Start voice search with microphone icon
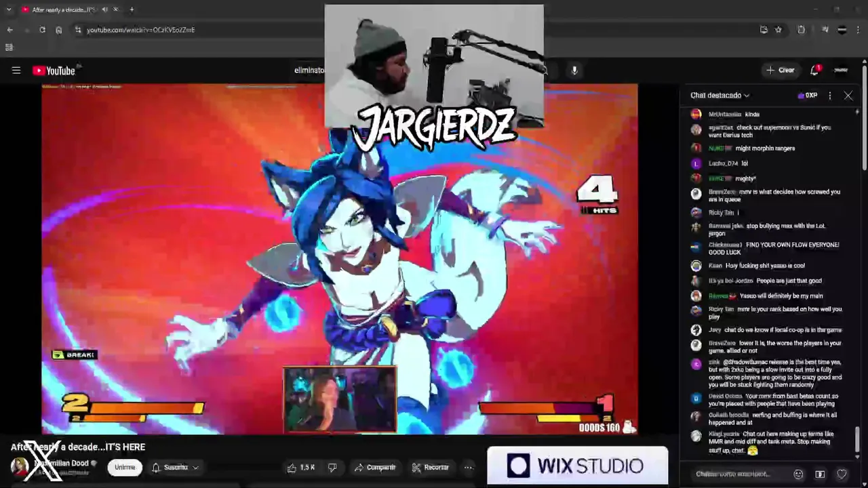 (574, 70)
